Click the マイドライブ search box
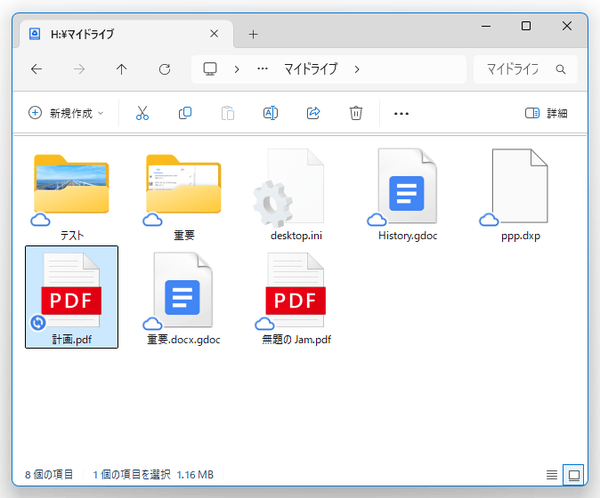This screenshot has width=600, height=498. click(x=518, y=70)
